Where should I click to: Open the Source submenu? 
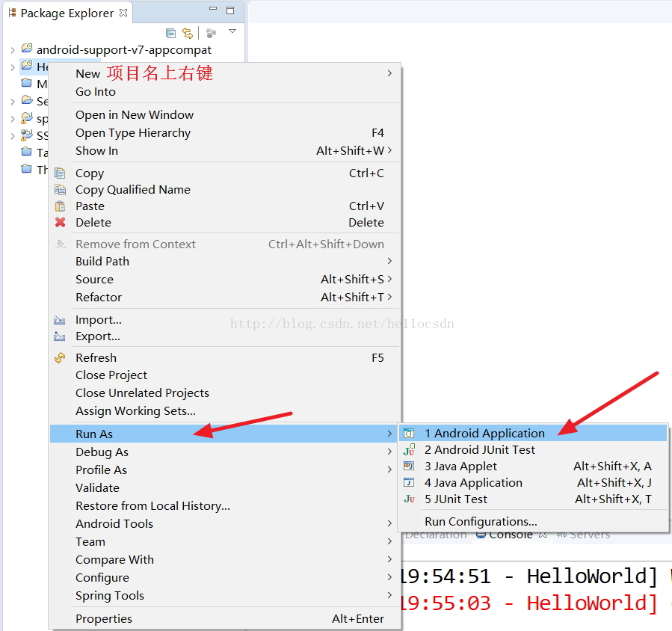pyautogui.click(x=225, y=280)
